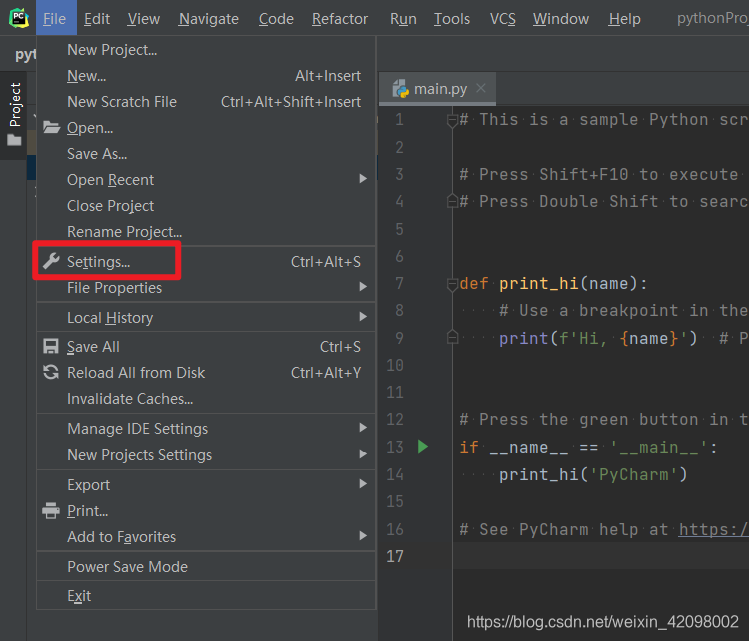Click the Project tool window folder icon

coord(14,140)
